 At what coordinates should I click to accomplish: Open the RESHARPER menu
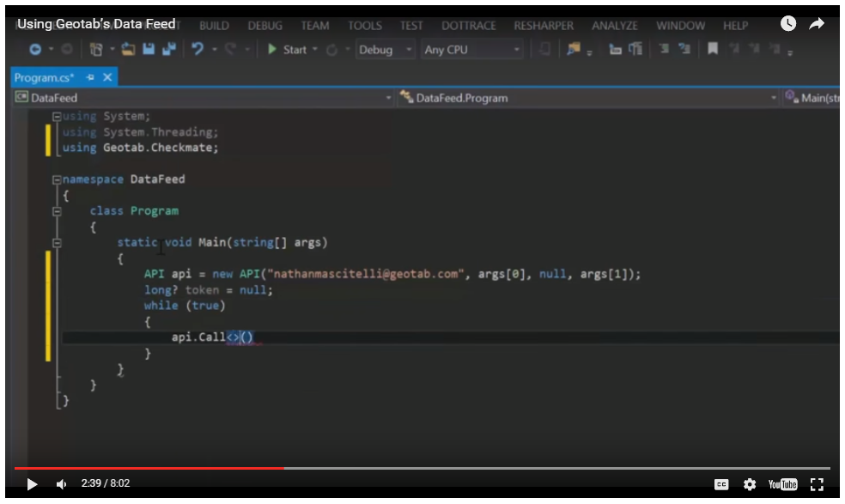pyautogui.click(x=543, y=26)
